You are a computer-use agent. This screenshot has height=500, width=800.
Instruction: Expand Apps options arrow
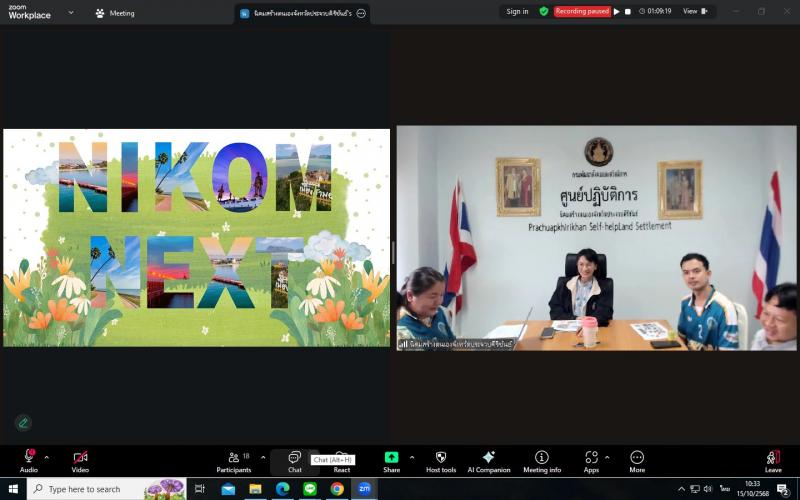[x=607, y=457]
